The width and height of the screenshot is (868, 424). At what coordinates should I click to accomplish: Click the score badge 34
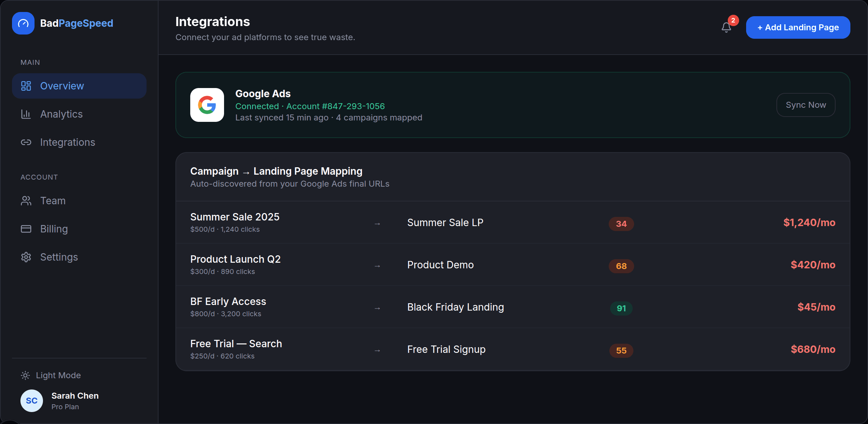click(621, 224)
